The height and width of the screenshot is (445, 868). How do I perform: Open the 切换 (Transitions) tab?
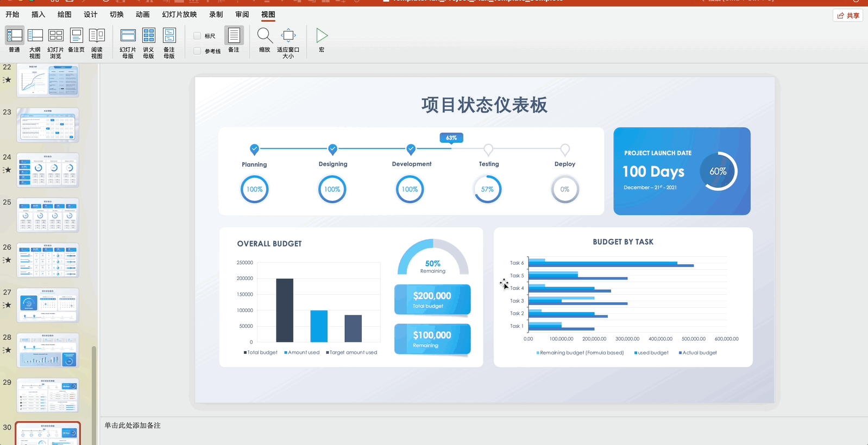point(116,15)
